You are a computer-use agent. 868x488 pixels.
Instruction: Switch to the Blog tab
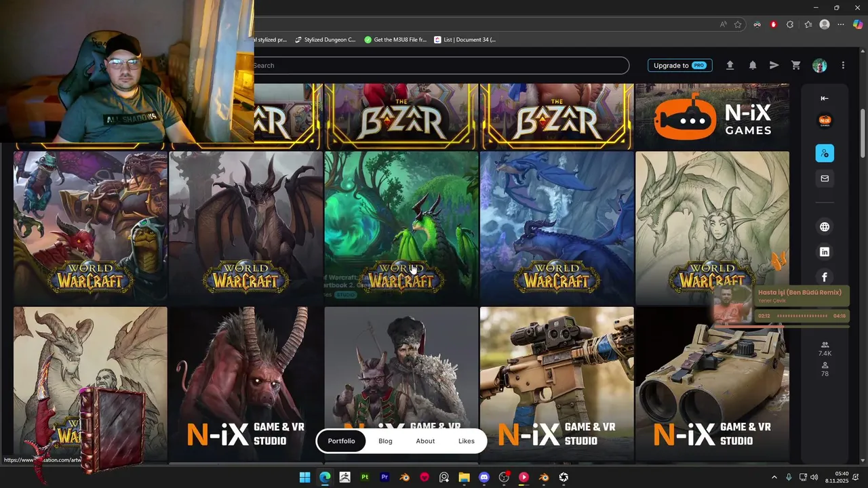coord(385,441)
